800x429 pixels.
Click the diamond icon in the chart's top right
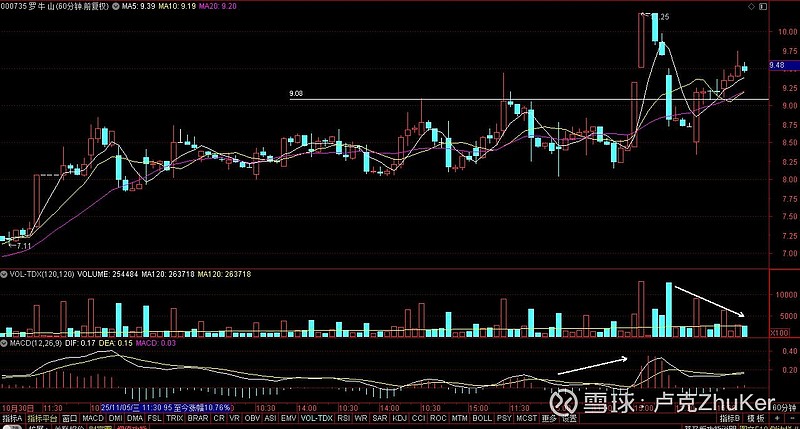click(x=751, y=6)
